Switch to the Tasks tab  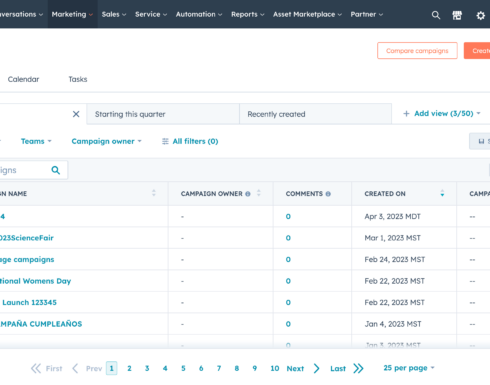tap(78, 79)
